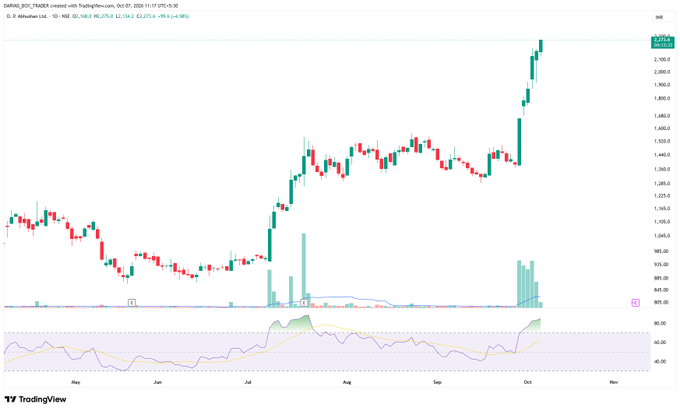Click the green current price label 2,273.6
The width and height of the screenshot is (680, 411).
point(663,42)
